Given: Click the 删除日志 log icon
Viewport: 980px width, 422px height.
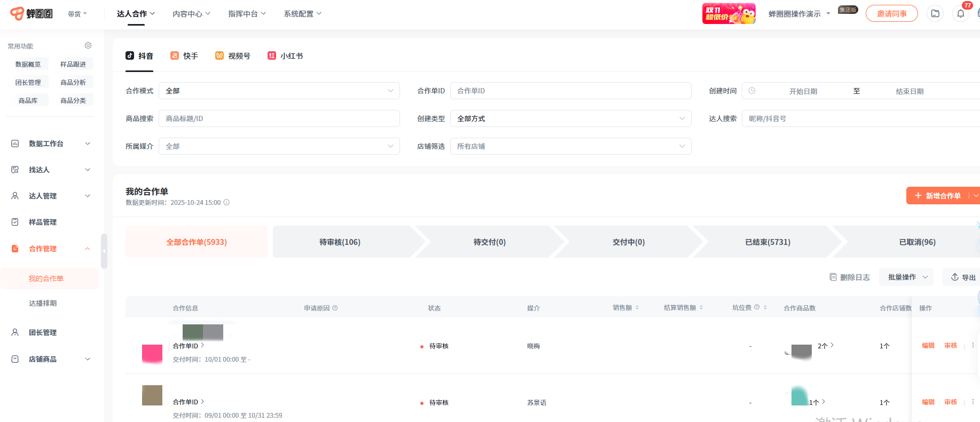Looking at the screenshot, I should pyautogui.click(x=833, y=277).
